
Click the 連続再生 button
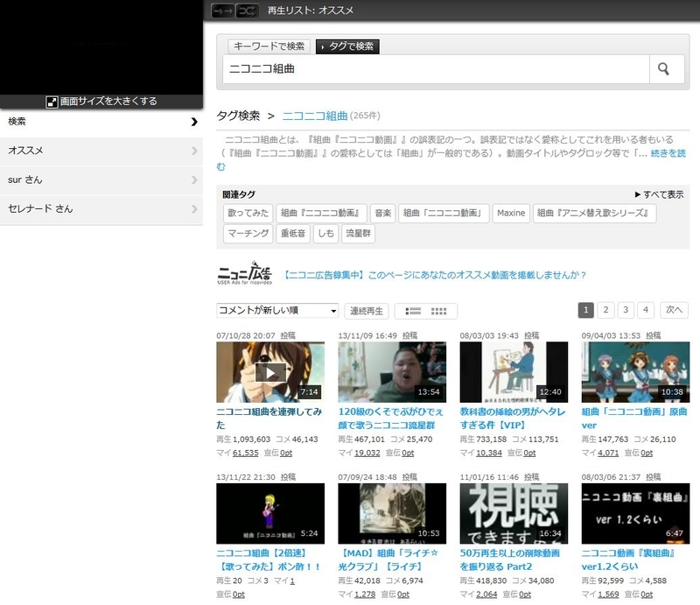[366, 311]
